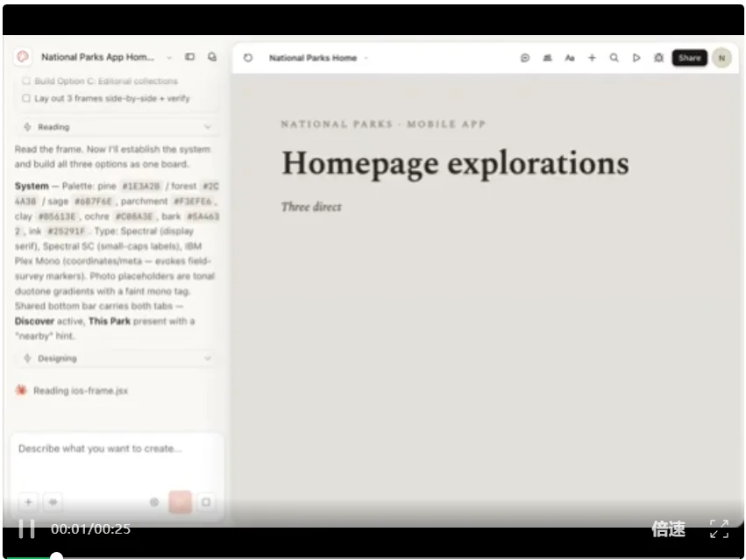Tick 'Lay out 3 frames side-by-side' checkbox
Viewport: 746px width, 560px height.
26,98
